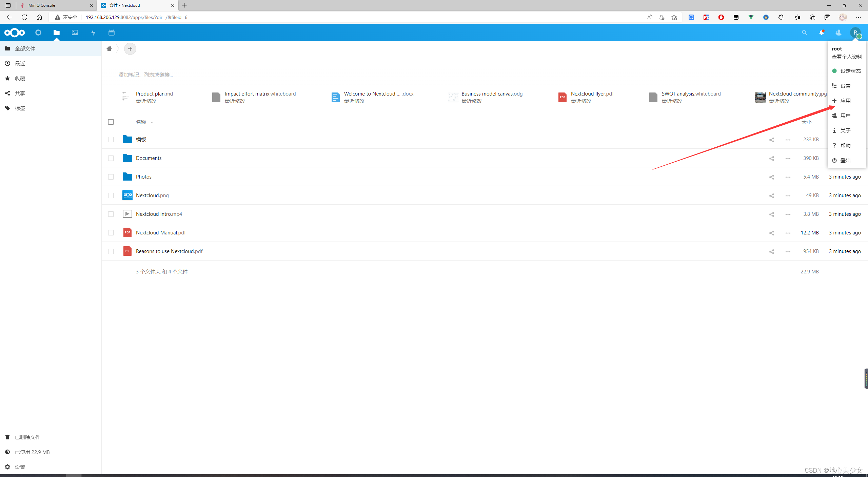Expand the plus new-file menu button
868x477 pixels.
(x=130, y=49)
